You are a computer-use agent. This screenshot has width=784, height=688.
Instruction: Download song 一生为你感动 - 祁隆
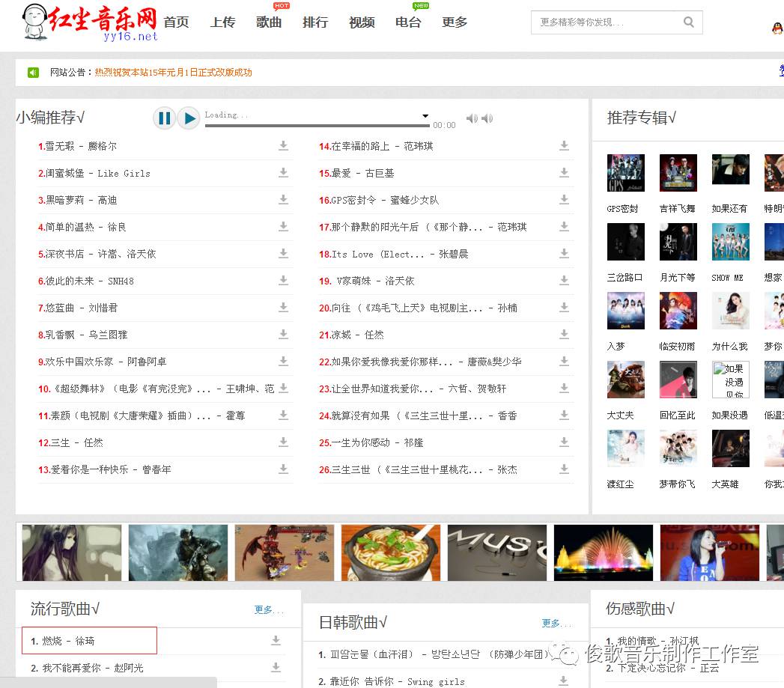coord(564,442)
